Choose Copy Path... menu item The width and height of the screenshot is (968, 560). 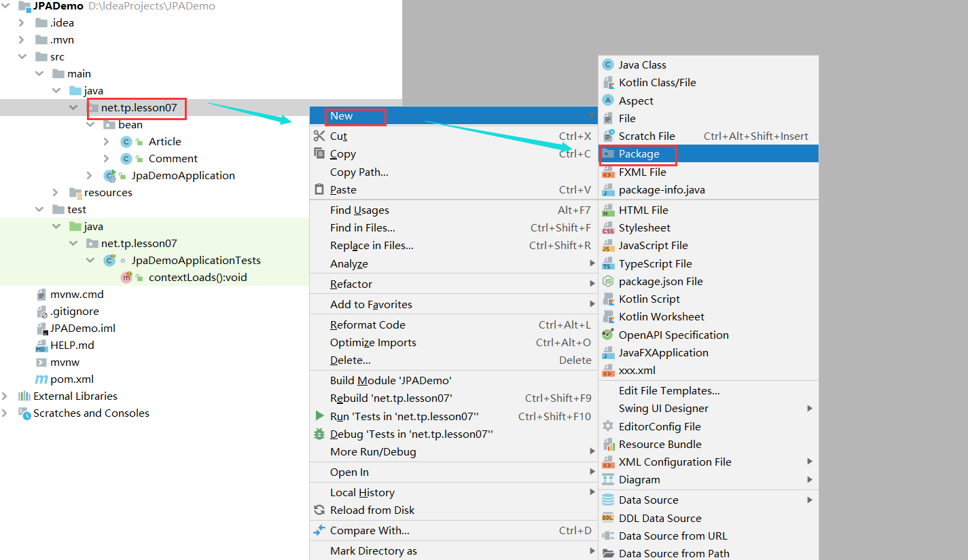(x=454, y=172)
